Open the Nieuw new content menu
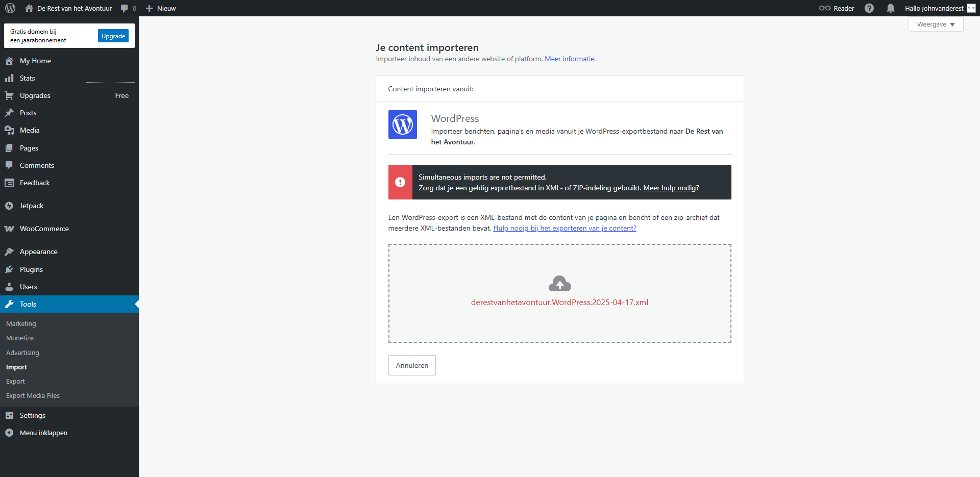Screen dimensions: 980x477 tap(161, 8)
